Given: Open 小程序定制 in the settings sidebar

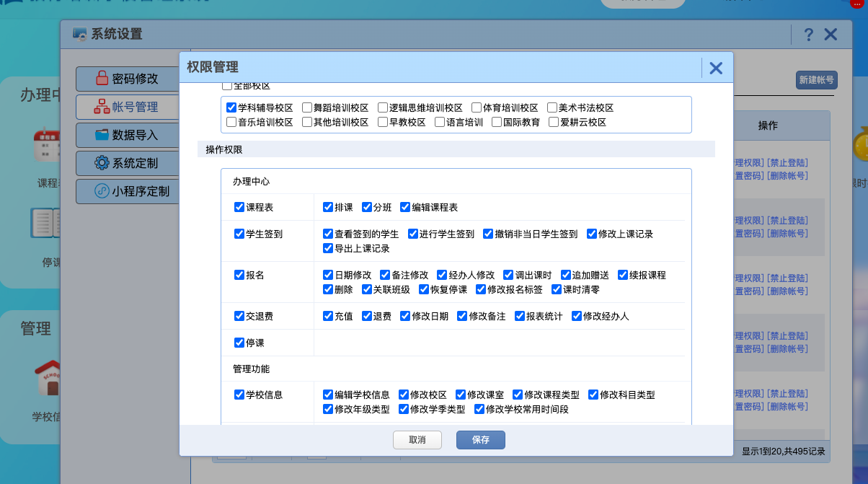Looking at the screenshot, I should 127,191.
